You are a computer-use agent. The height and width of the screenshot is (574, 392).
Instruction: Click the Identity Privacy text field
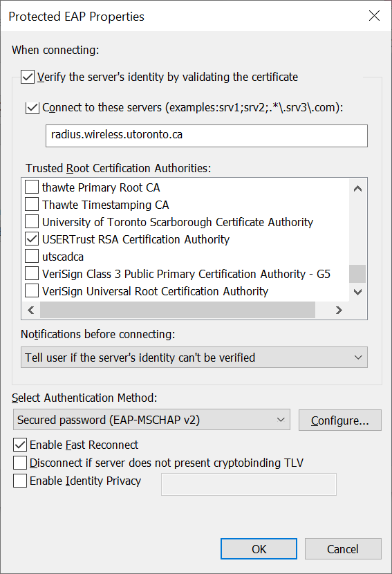point(248,484)
